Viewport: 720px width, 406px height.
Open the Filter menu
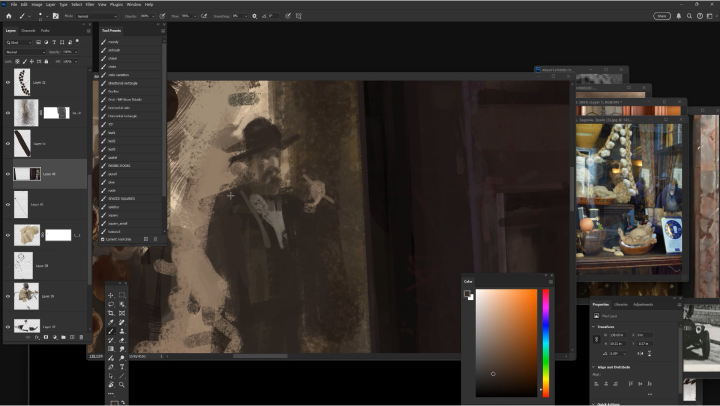click(90, 5)
